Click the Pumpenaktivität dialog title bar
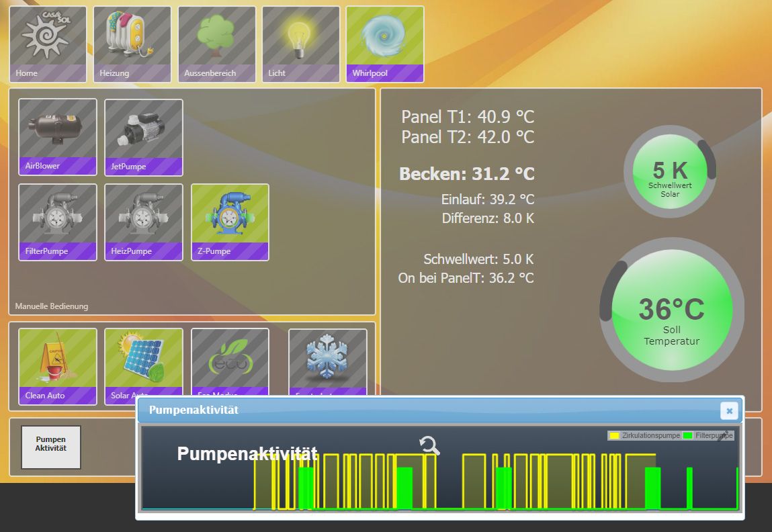The image size is (772, 532). (440, 410)
